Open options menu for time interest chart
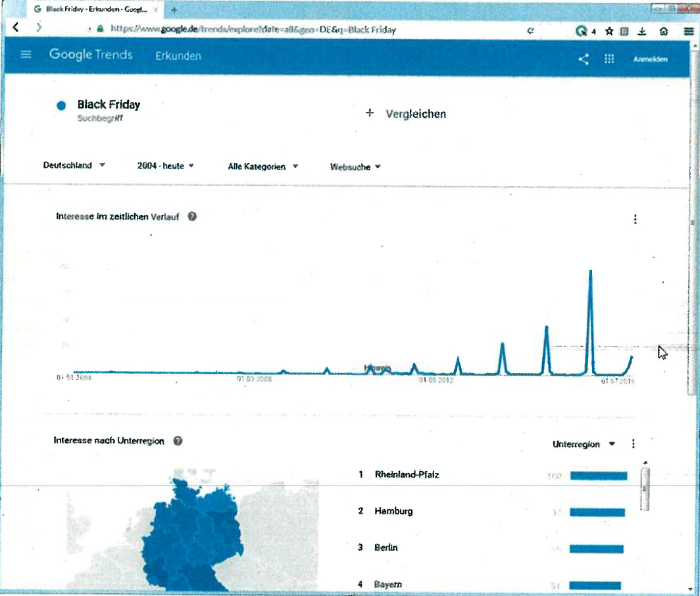 pos(636,219)
